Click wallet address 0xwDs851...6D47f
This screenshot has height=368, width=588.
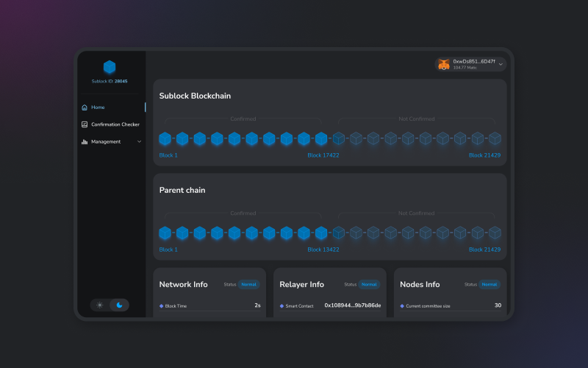pyautogui.click(x=474, y=62)
